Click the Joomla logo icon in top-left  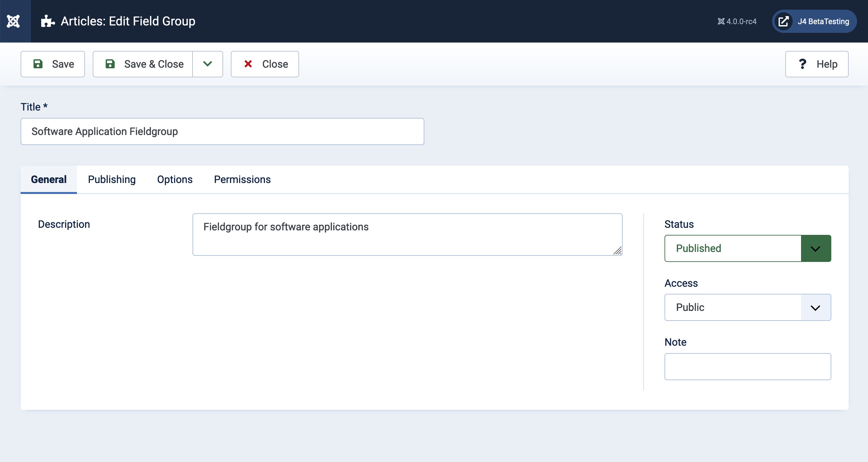[x=14, y=21]
